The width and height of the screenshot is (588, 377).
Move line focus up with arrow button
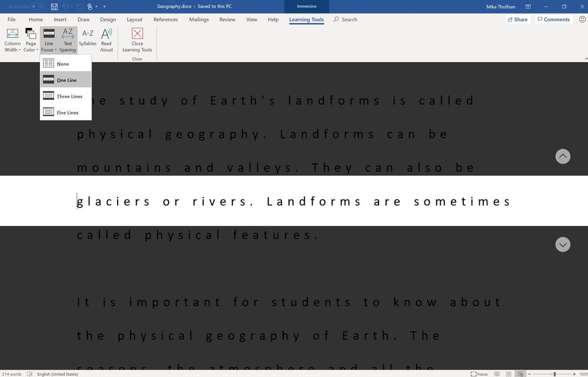563,156
